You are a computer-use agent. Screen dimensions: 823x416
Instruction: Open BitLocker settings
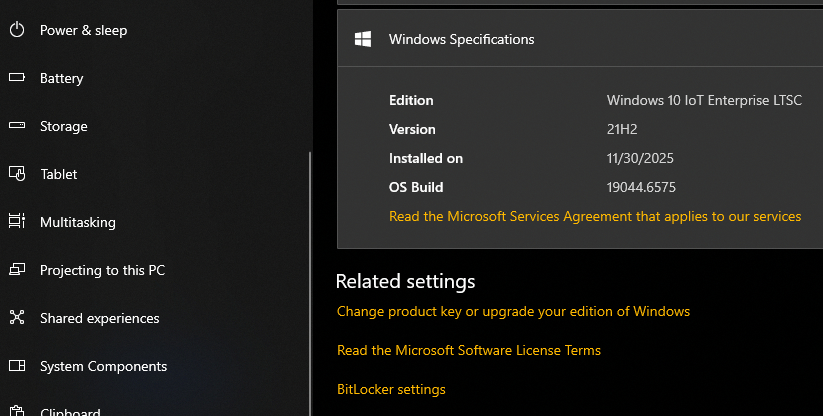[391, 389]
